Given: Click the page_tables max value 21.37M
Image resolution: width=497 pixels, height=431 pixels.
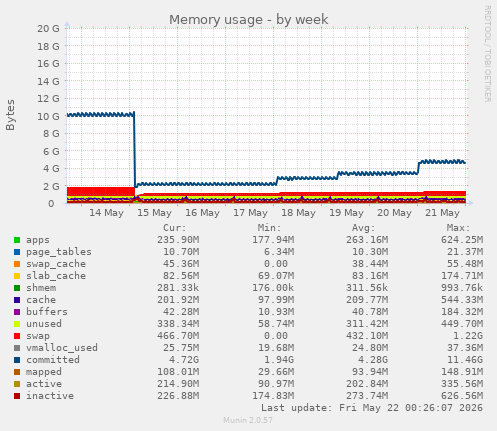Looking at the screenshot, I should [465, 252].
